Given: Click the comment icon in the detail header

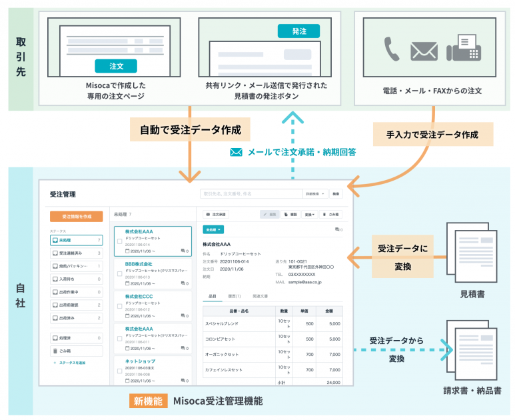Looking at the screenshot, I should click(x=337, y=229).
